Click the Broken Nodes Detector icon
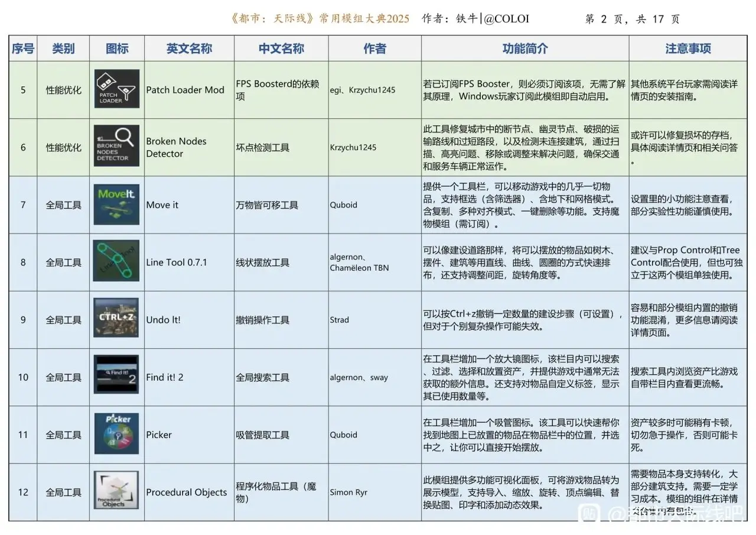The width and height of the screenshot is (756, 535). pyautogui.click(x=116, y=147)
